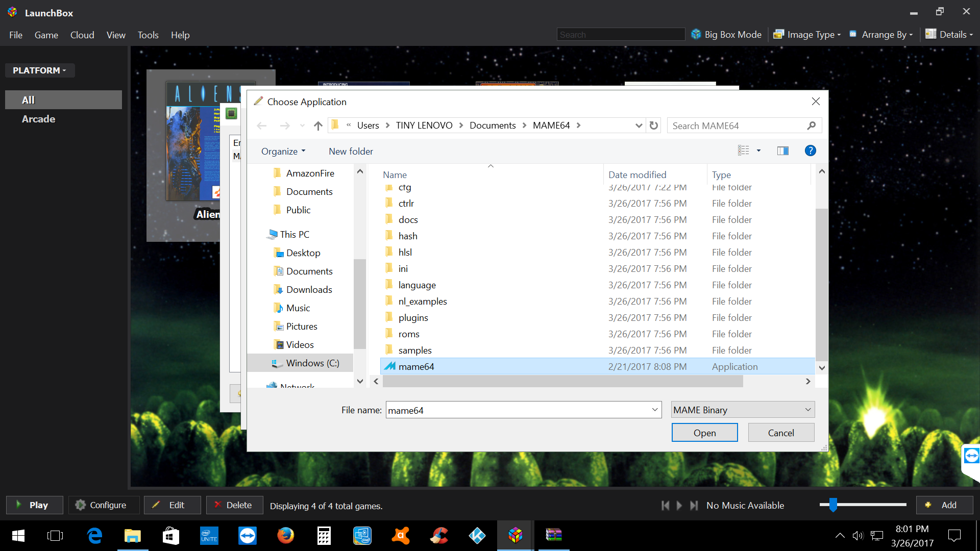Click the change view layout icon

click(743, 151)
